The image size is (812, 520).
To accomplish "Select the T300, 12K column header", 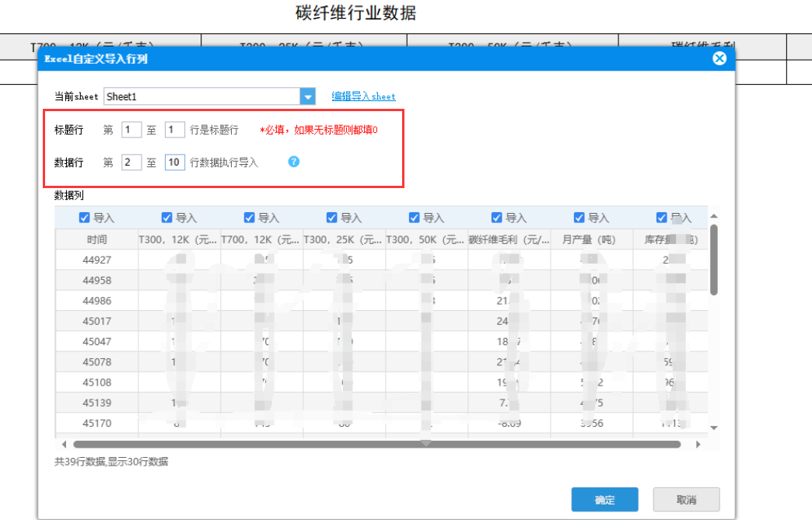I will point(179,239).
